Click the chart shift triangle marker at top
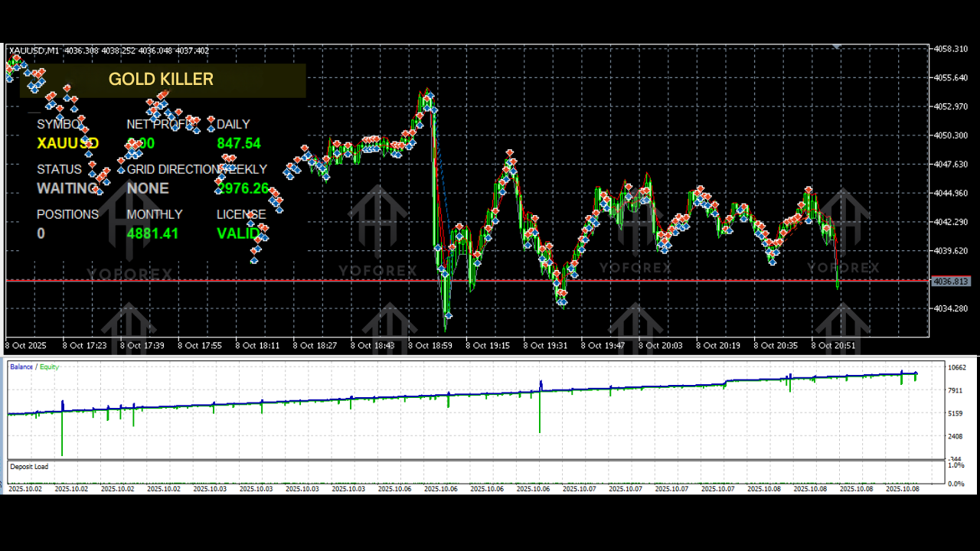The height and width of the screenshot is (551, 980). (x=837, y=47)
